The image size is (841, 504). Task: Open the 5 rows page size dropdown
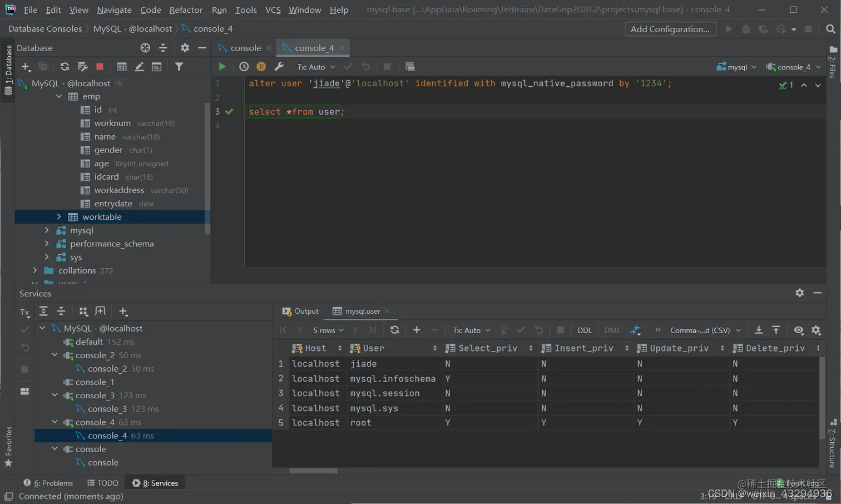328,330
